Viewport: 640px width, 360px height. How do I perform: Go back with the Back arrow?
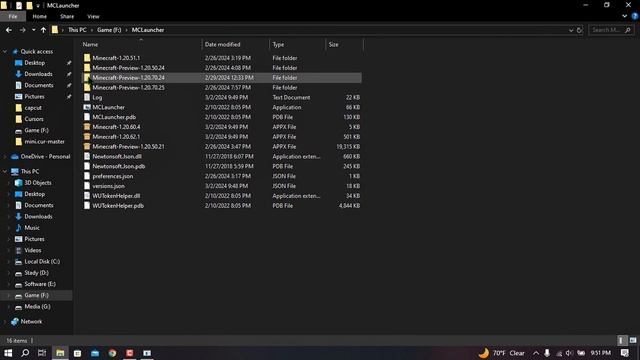pos(9,30)
